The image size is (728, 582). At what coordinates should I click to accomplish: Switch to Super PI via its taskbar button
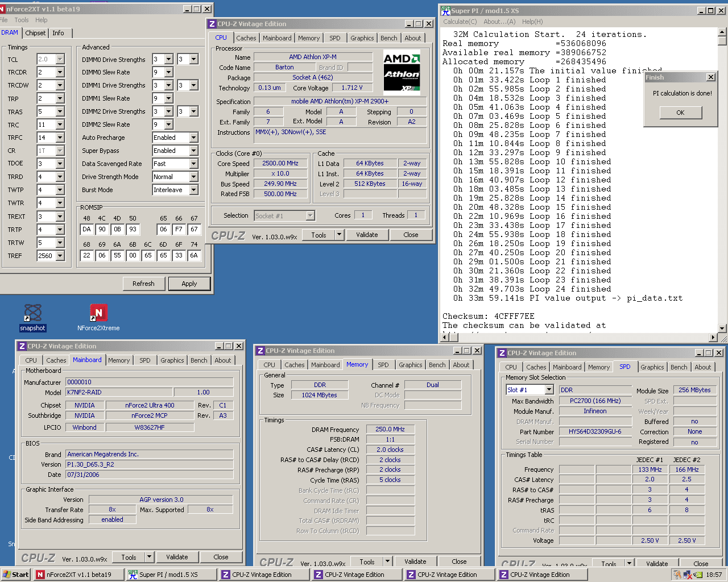(x=172, y=575)
